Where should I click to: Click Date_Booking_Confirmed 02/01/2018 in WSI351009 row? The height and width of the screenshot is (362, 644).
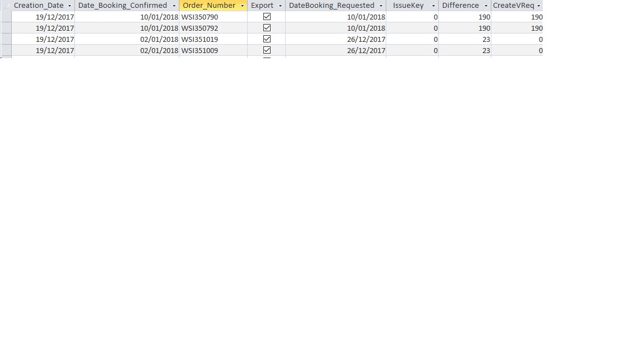[127, 50]
